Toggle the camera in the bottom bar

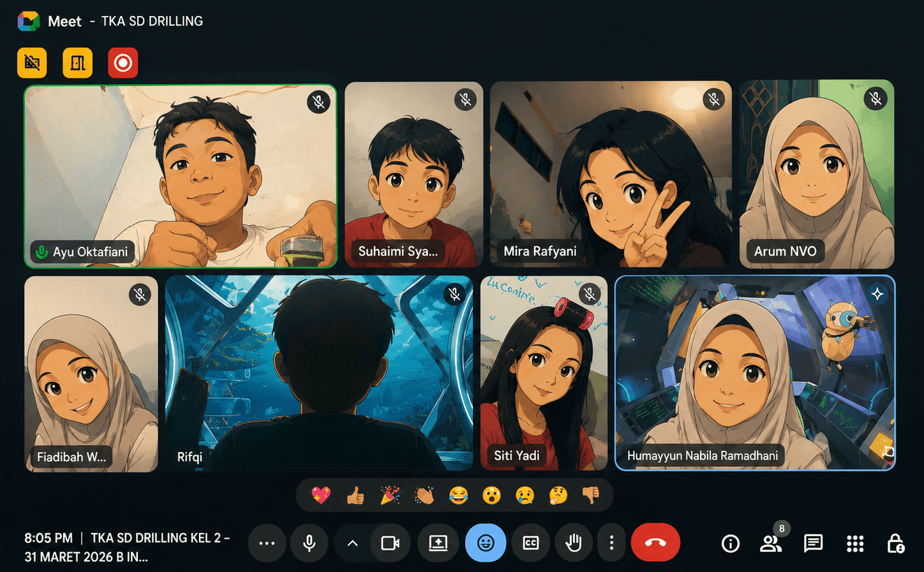click(x=391, y=543)
